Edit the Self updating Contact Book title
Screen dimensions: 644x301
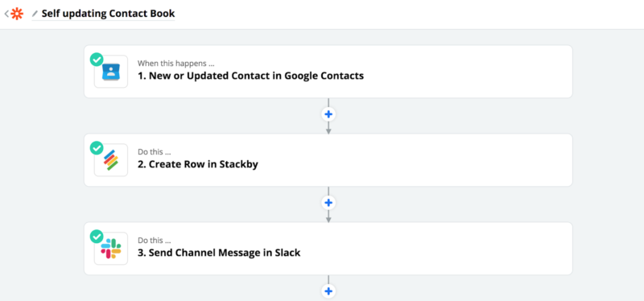point(108,14)
